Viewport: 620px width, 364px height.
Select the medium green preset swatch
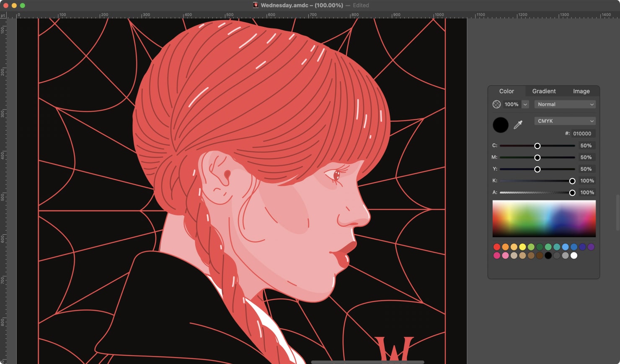548,247
